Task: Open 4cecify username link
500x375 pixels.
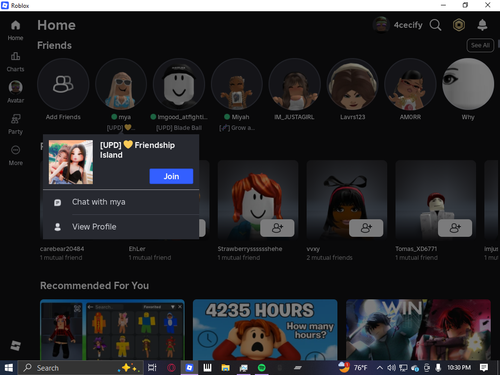Action: tap(408, 25)
